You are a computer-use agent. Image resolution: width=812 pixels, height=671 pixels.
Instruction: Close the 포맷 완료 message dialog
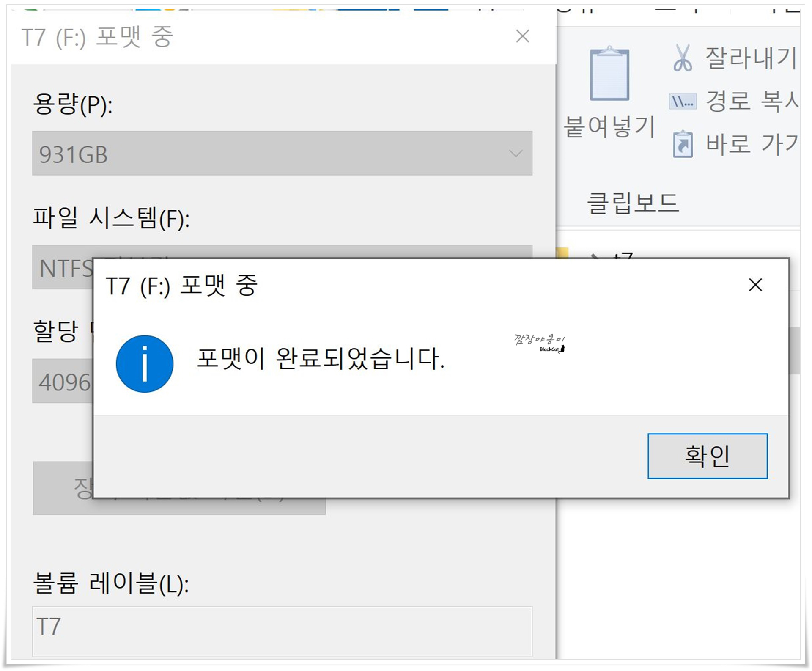pyautogui.click(x=755, y=285)
